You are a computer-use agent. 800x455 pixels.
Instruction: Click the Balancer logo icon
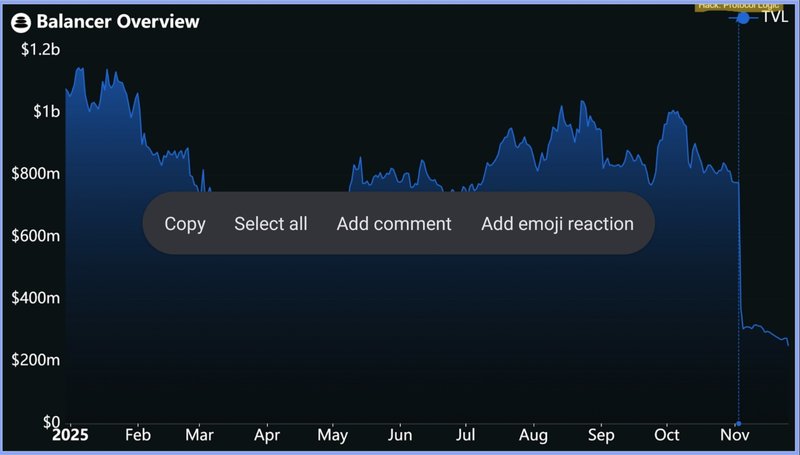tap(21, 22)
